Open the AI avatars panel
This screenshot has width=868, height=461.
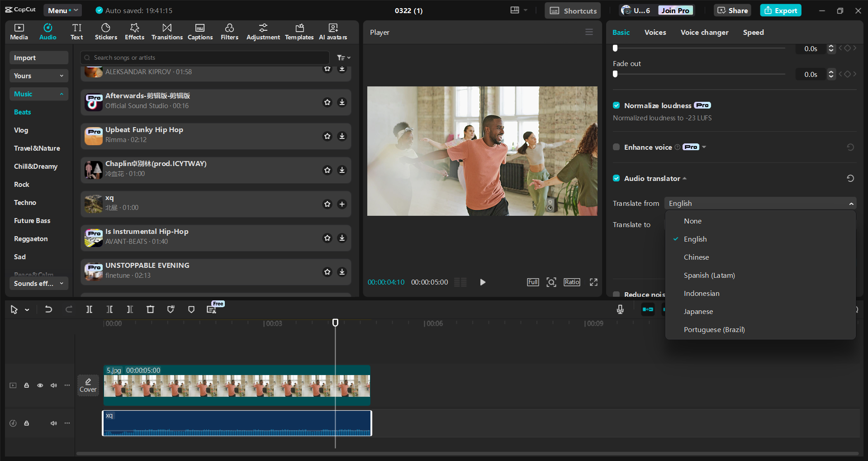(333, 32)
